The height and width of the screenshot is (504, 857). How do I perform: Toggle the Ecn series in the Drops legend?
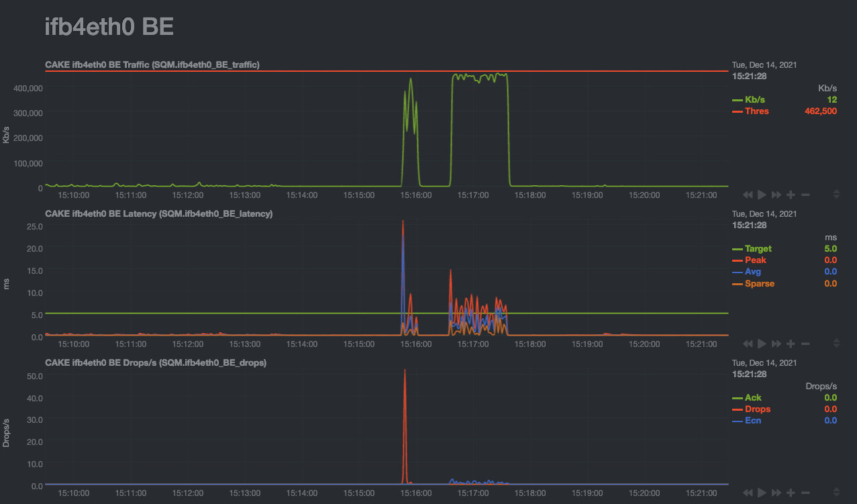click(753, 420)
